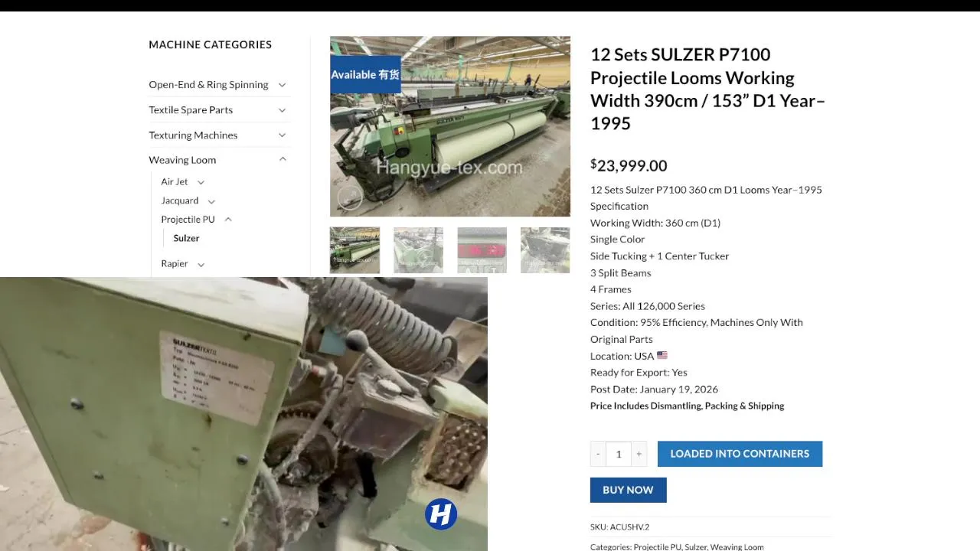The image size is (980, 551).
Task: Select the second product thumbnail
Action: point(418,250)
